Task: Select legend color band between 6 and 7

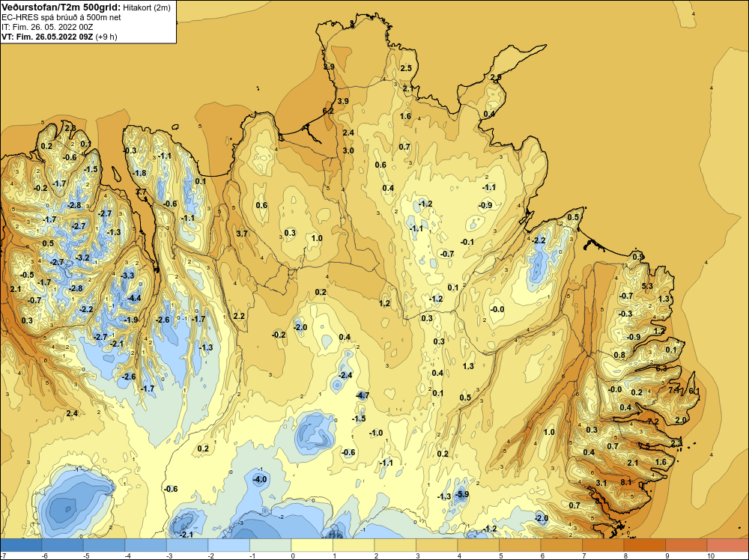Action: pyautogui.click(x=561, y=545)
